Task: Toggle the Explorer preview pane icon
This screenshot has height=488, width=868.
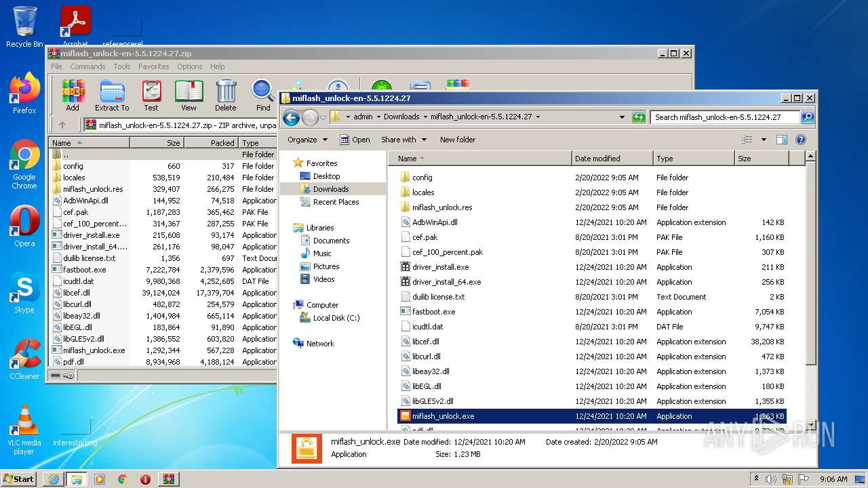Action: (x=781, y=140)
